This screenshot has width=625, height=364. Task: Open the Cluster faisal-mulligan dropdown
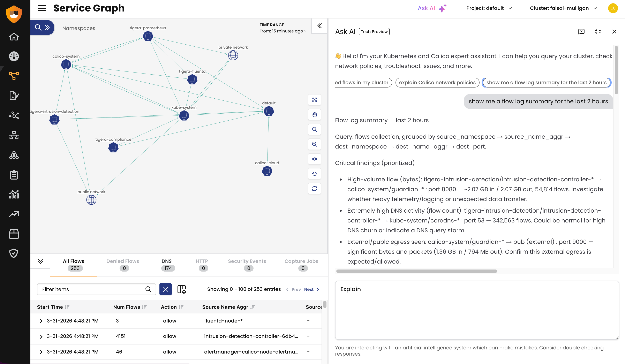(563, 8)
